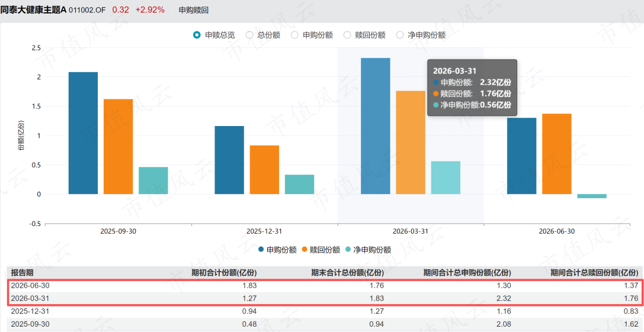644x332 pixels.
Task: Select table row date 2026-03-31
Action: pos(30,298)
